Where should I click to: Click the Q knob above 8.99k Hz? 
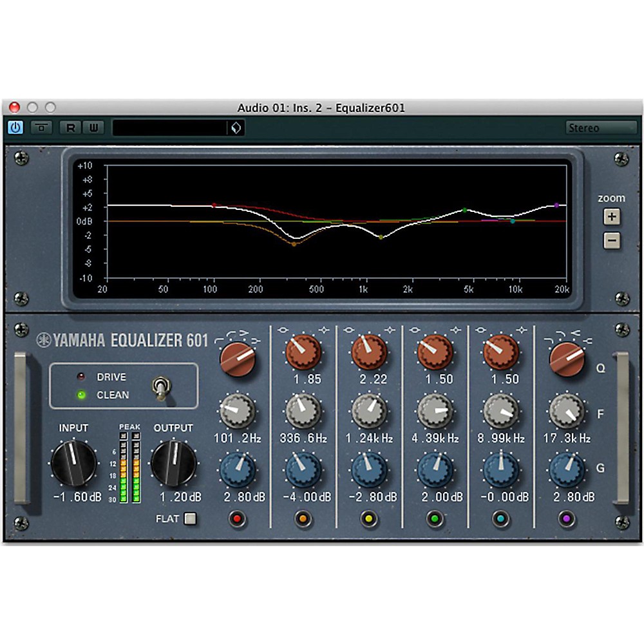(x=500, y=352)
